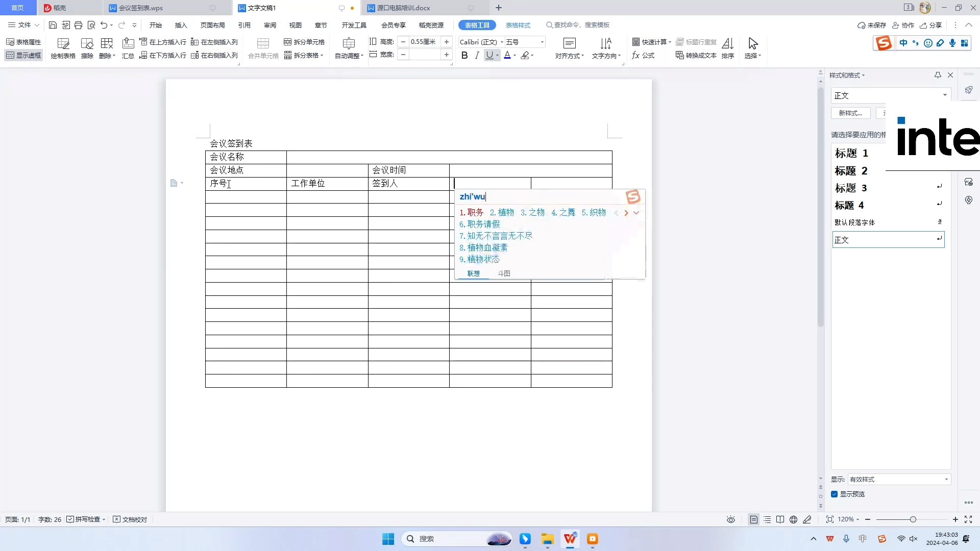Toggle 显示虚框 to show table gridlines

pos(23,55)
